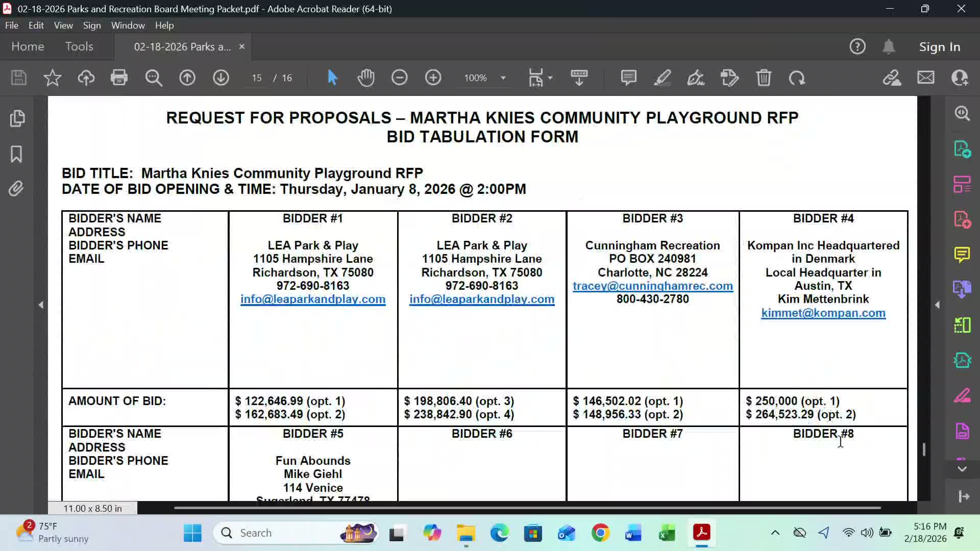The width and height of the screenshot is (980, 551).
Task: Expand the left navigation pane arrow
Action: click(x=41, y=305)
